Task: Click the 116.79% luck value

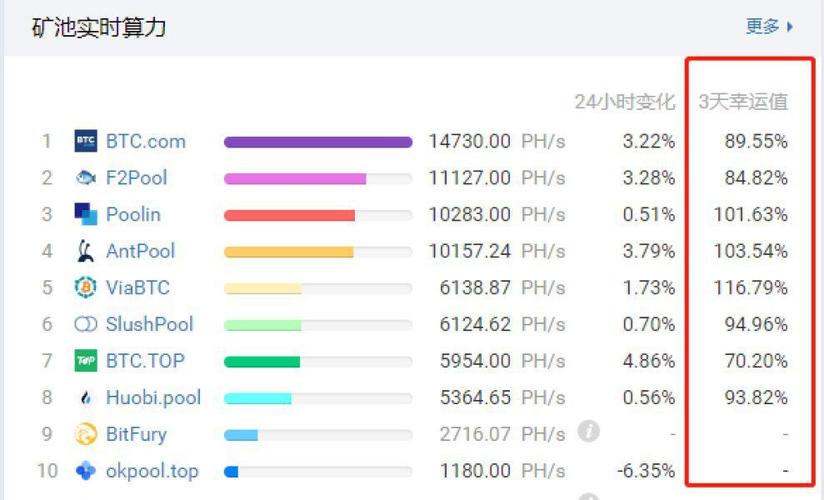Action: (x=750, y=288)
